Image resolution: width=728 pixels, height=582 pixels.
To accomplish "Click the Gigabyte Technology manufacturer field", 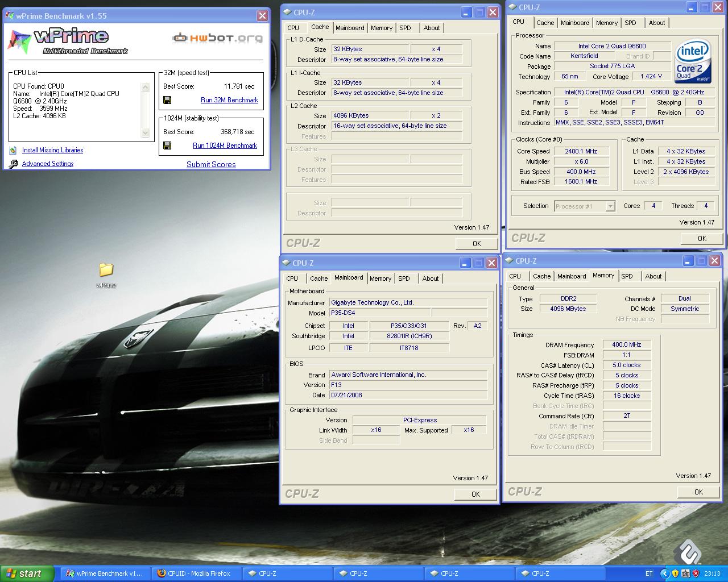I will [408, 303].
